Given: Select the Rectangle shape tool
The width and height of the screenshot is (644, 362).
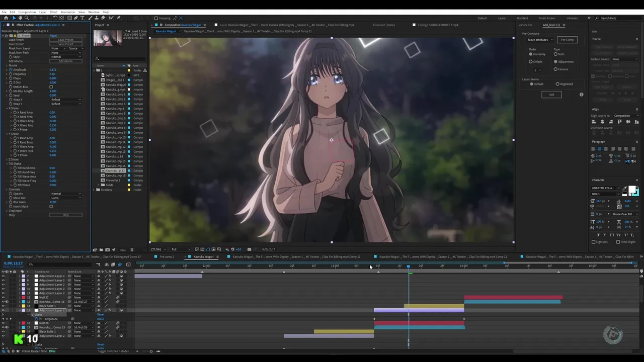Looking at the screenshot, I should pos(69,18).
